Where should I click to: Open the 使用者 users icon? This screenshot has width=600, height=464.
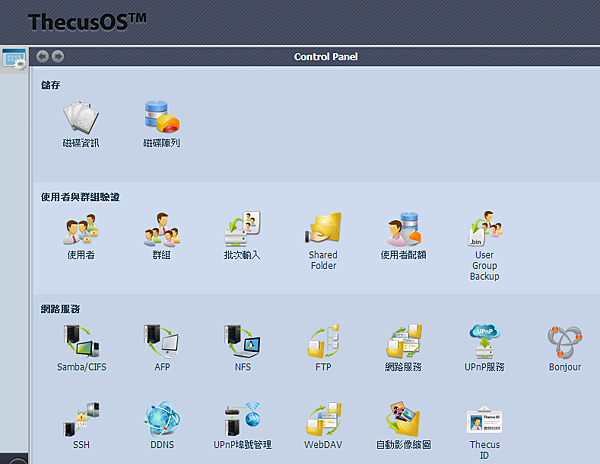click(x=81, y=229)
